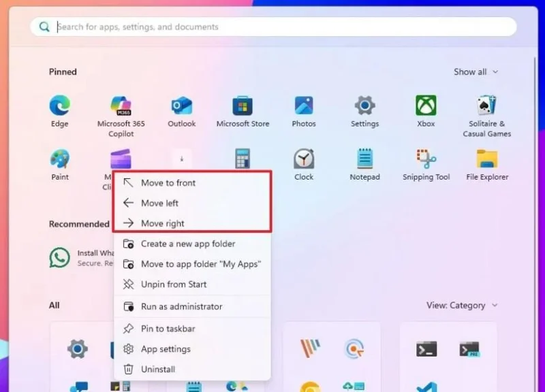Select Move left from the context menu
This screenshot has height=392, width=545.
pyautogui.click(x=192, y=203)
